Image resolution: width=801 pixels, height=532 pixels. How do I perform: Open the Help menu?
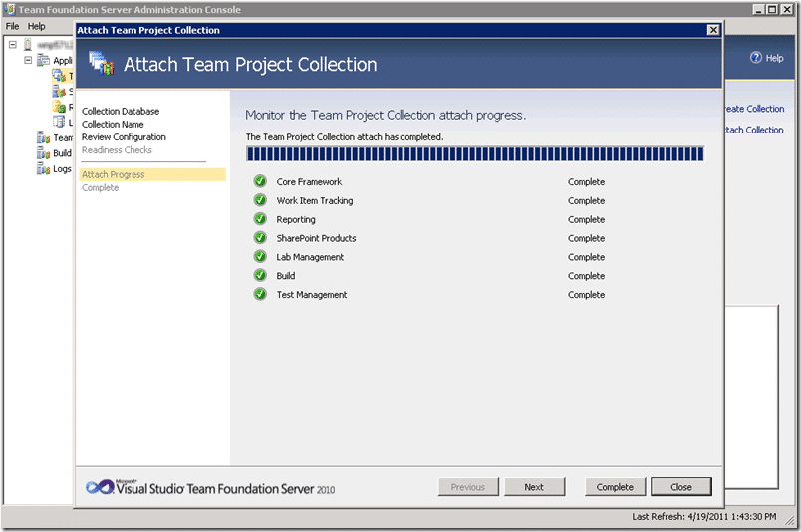point(36,26)
